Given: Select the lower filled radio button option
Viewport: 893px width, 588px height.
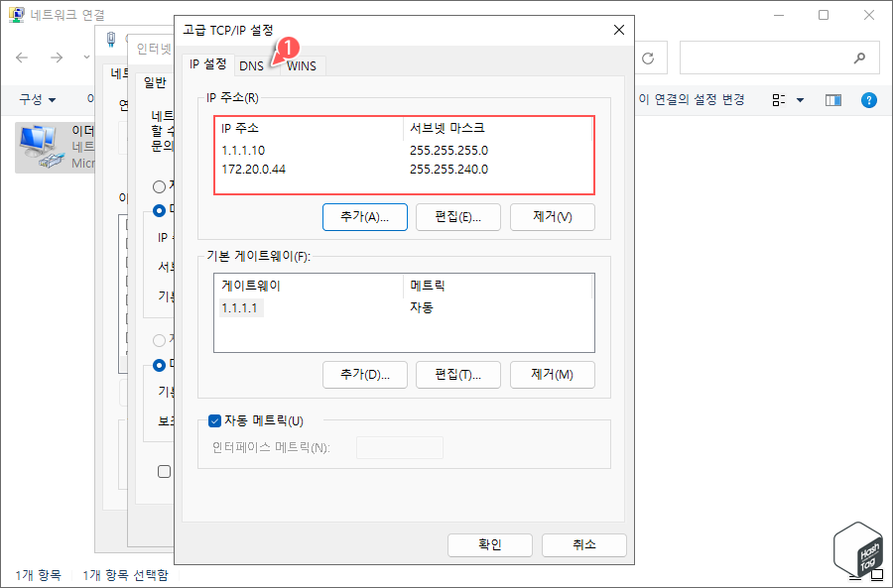Looking at the screenshot, I should pos(159,365).
